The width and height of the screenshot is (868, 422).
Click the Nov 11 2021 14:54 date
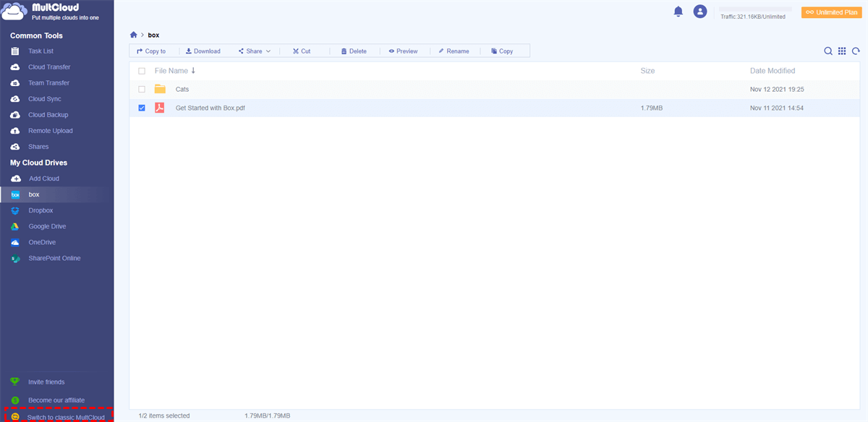777,108
